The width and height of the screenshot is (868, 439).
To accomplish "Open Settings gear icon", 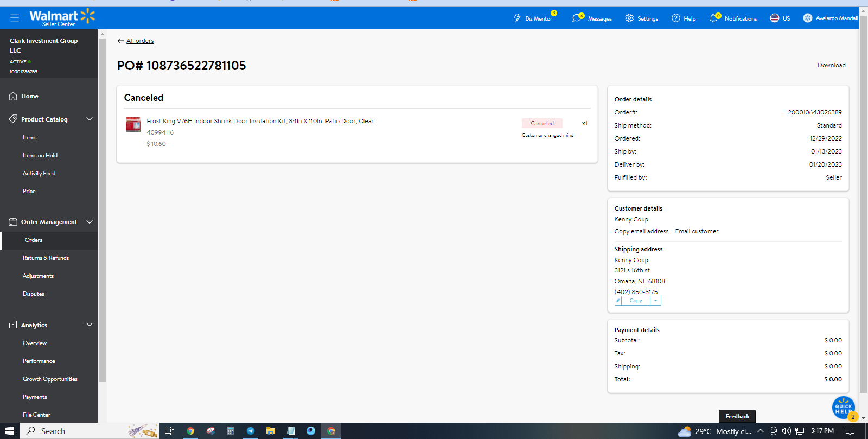I will [x=629, y=18].
